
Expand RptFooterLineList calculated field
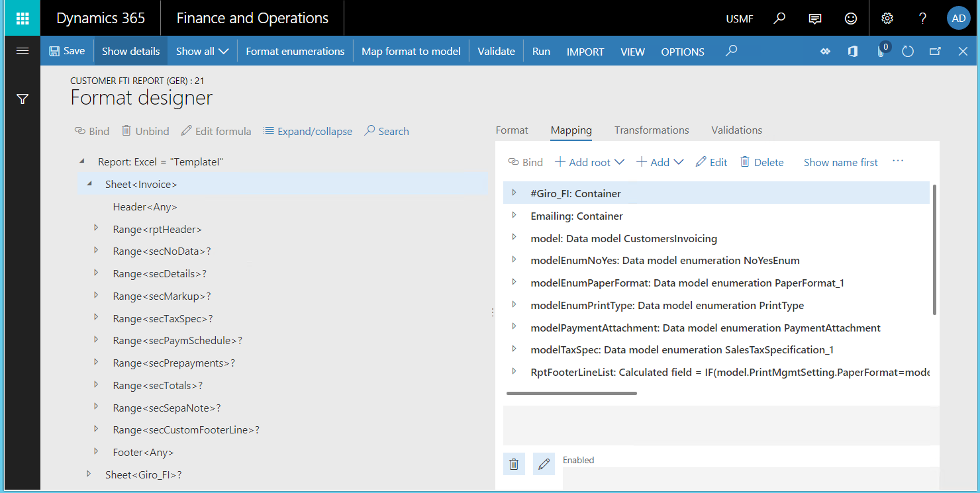tap(514, 371)
